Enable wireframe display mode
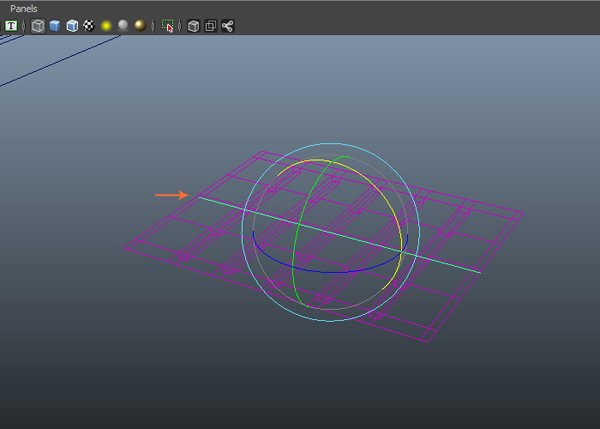The image size is (600, 429). [38, 26]
